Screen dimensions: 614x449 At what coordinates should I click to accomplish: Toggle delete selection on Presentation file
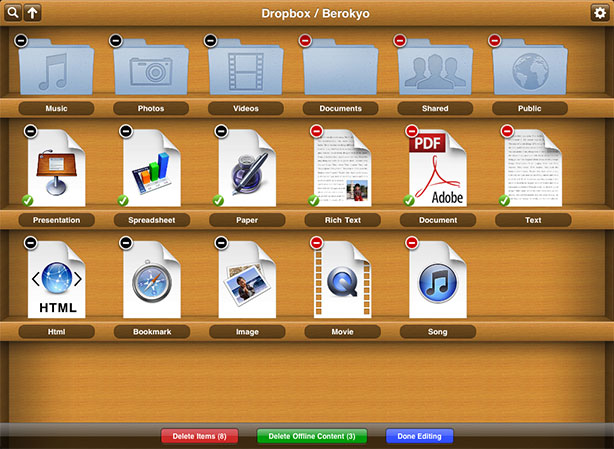31,131
